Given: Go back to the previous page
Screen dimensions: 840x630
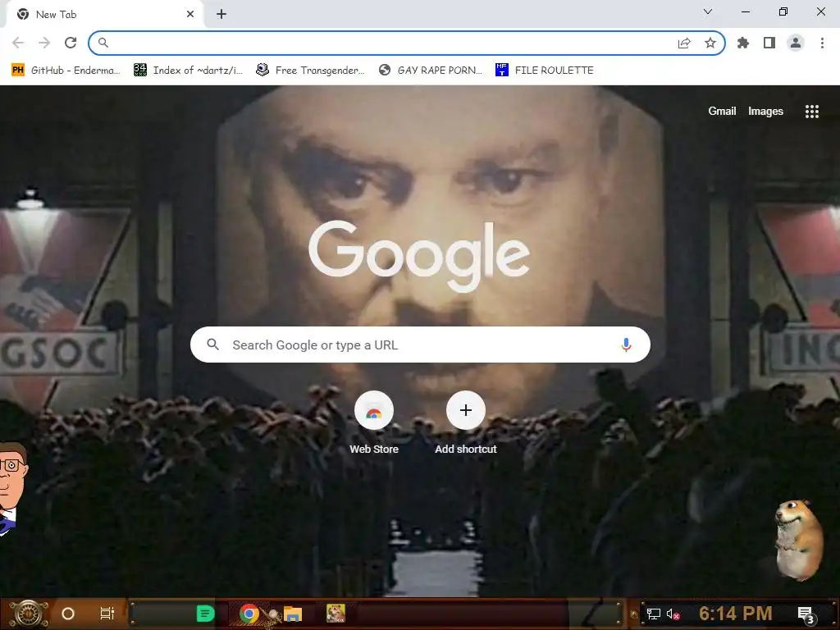Looking at the screenshot, I should [18, 43].
